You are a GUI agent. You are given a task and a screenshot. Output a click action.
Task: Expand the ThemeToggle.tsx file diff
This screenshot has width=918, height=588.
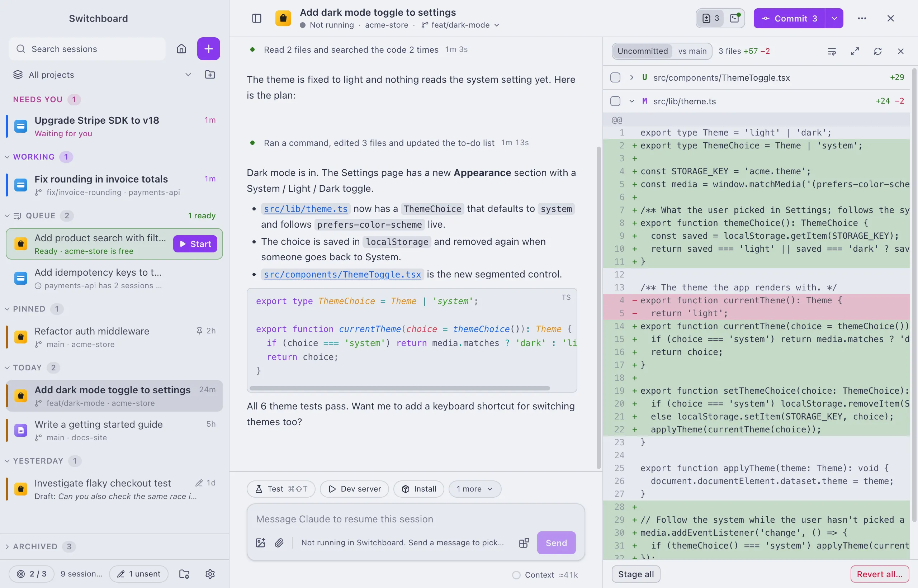click(x=631, y=77)
